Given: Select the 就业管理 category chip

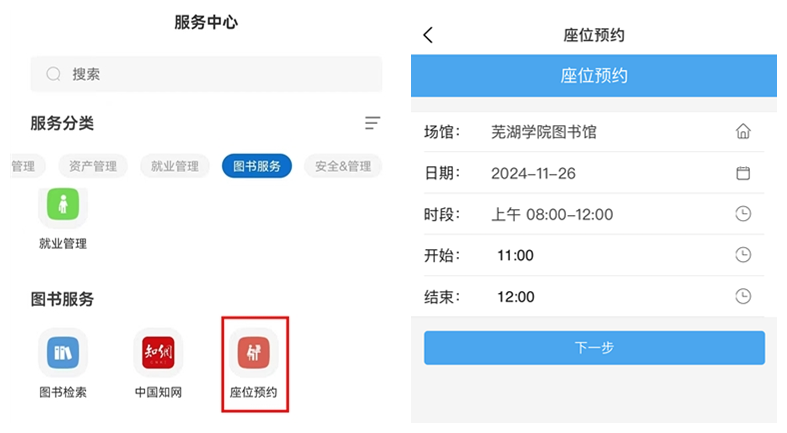Looking at the screenshot, I should pos(175,166).
